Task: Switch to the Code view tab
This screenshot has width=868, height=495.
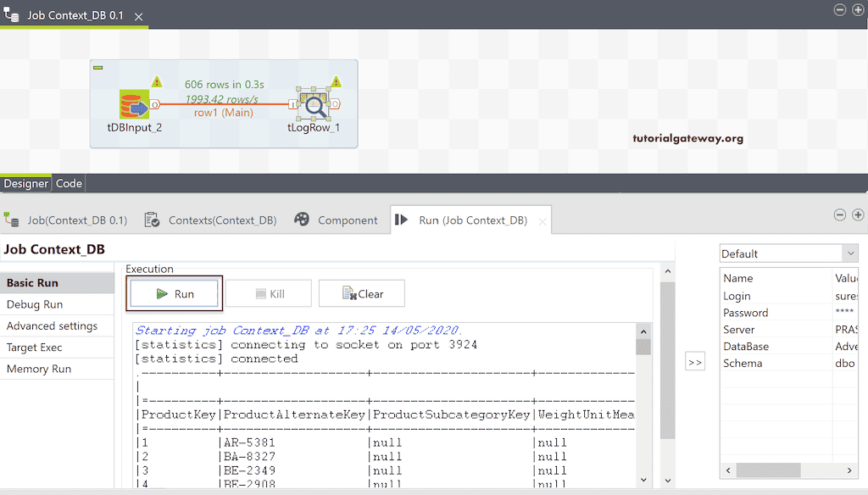Action: pos(69,183)
